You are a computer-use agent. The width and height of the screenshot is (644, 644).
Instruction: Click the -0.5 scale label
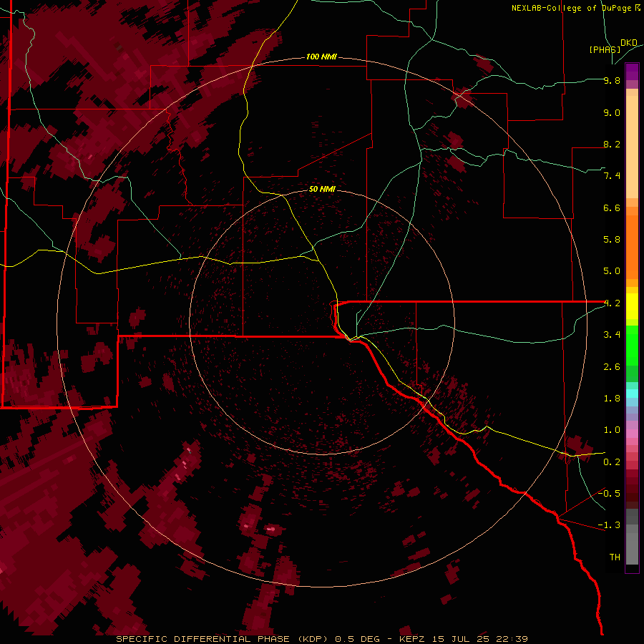point(609,494)
